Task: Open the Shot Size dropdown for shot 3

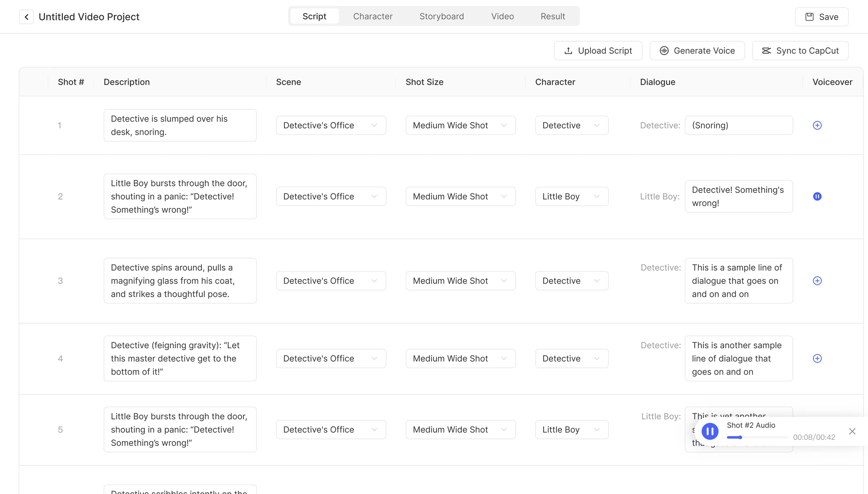Action: (x=460, y=281)
